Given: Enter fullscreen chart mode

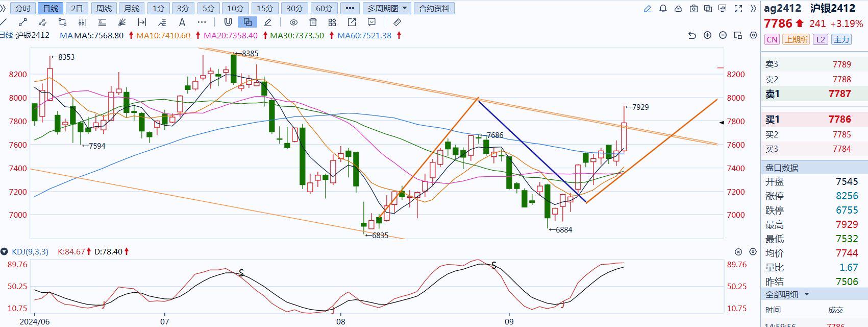Looking at the screenshot, I should tap(738, 9).
